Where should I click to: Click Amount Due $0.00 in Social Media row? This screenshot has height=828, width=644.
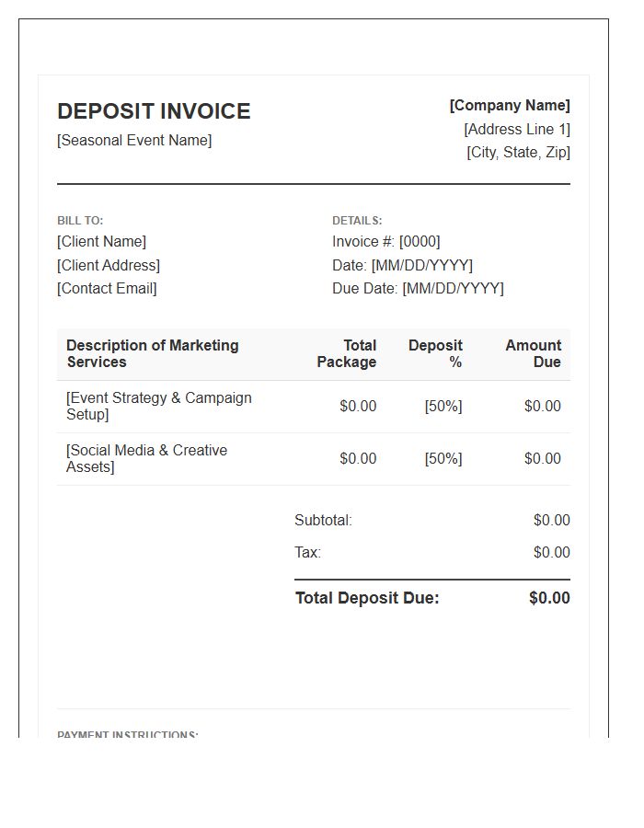click(x=543, y=458)
